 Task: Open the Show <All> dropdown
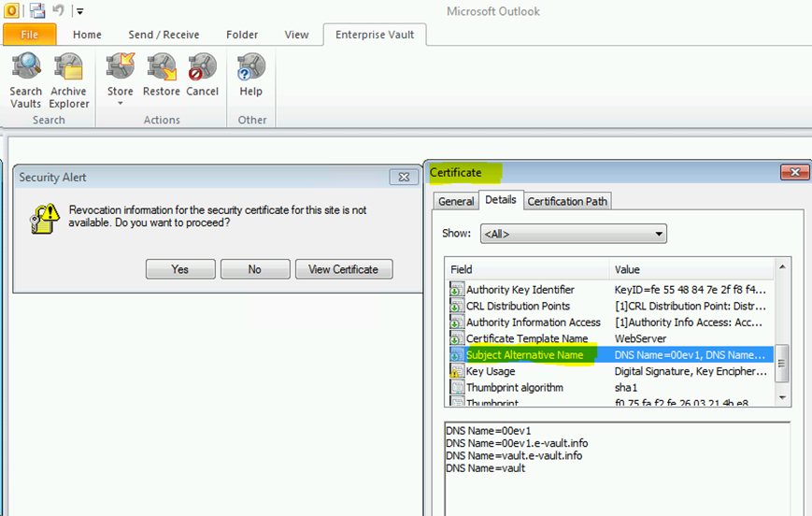pyautogui.click(x=574, y=235)
